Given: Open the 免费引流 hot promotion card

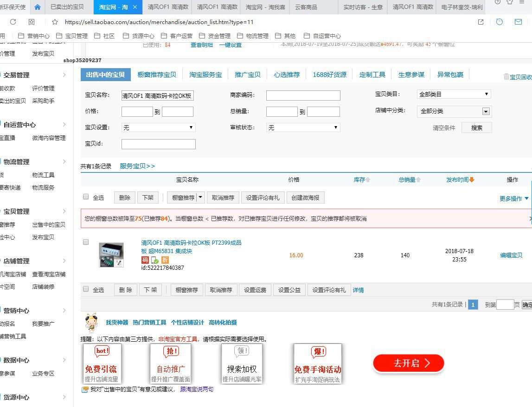Looking at the screenshot, I should (102, 363).
